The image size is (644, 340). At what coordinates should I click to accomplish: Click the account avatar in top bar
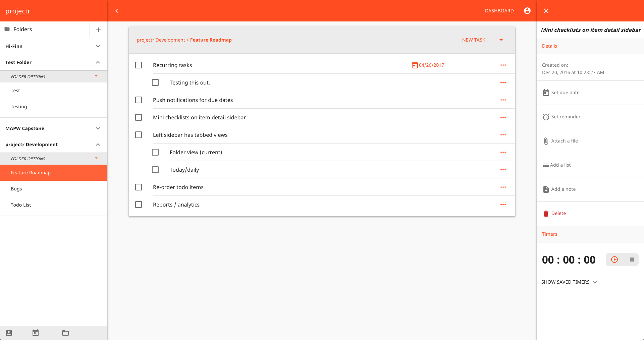[x=527, y=10]
